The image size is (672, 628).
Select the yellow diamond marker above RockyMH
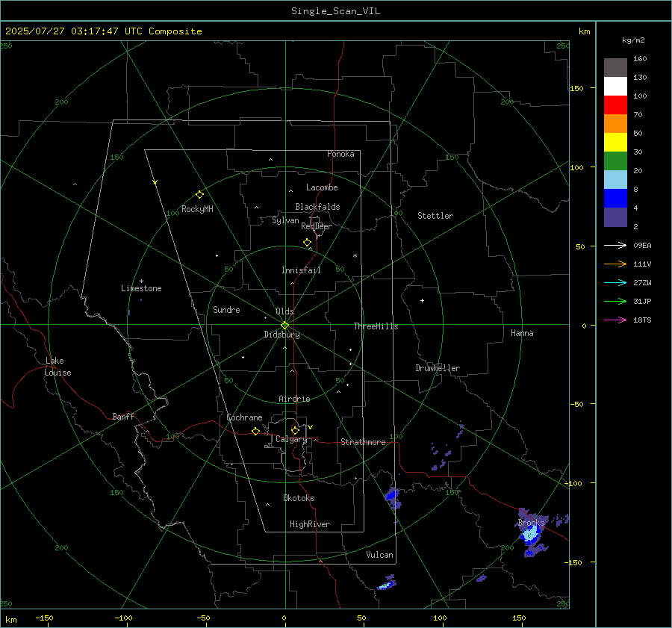coord(199,195)
